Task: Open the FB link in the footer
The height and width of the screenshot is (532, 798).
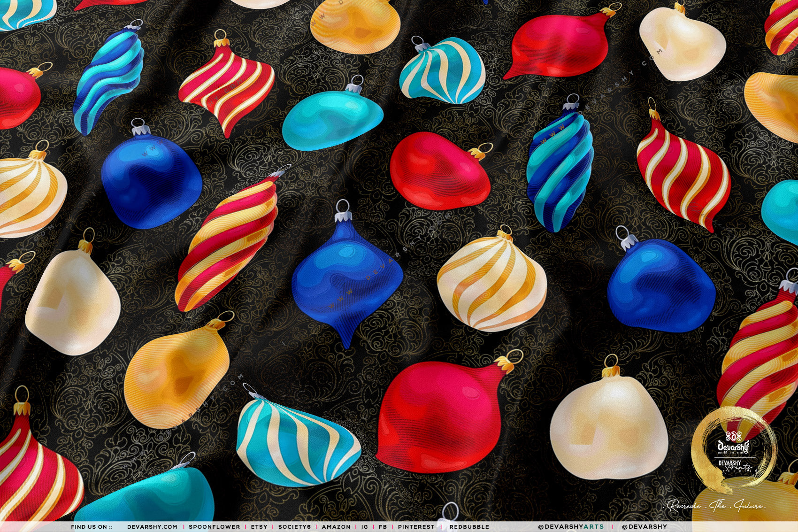Action: coord(383,527)
